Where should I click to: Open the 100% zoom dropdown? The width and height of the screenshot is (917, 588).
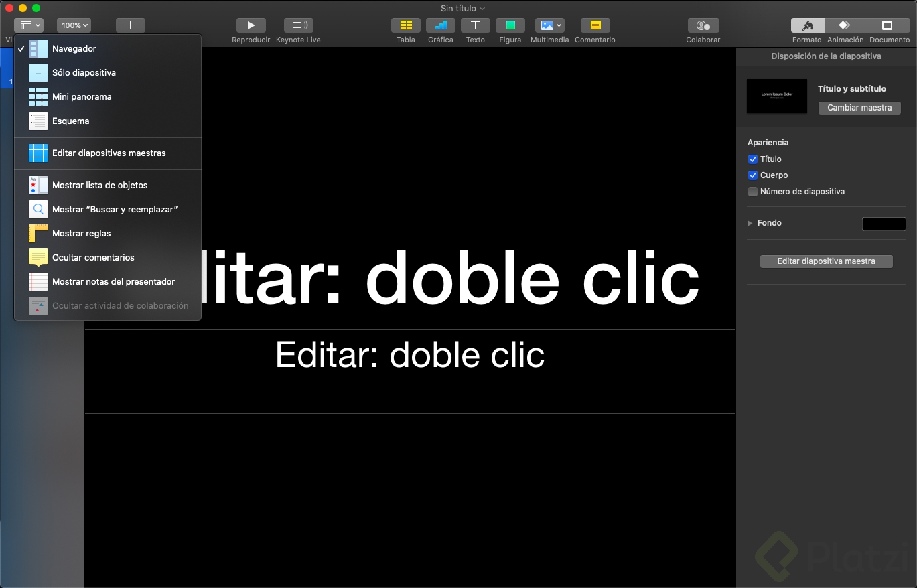[74, 25]
